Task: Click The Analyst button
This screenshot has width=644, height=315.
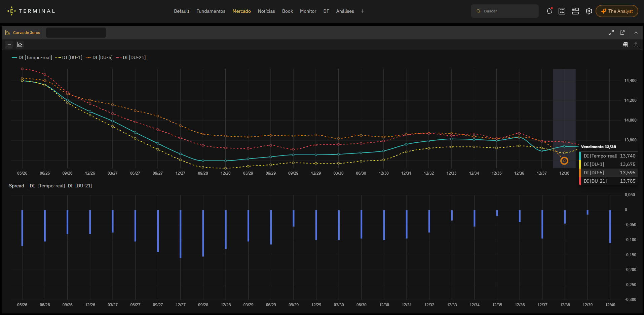Action: (617, 11)
